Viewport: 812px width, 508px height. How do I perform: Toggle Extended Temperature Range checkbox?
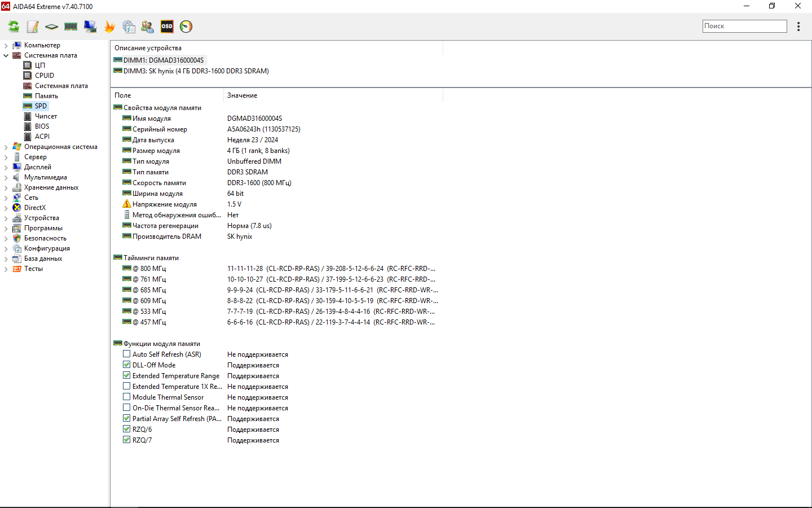(127, 376)
